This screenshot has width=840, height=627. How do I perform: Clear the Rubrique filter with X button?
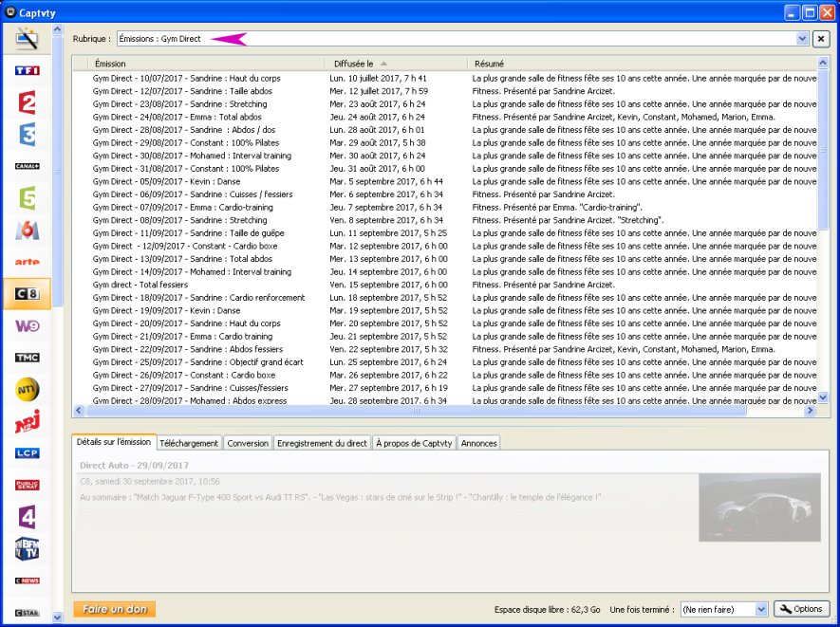click(x=821, y=39)
